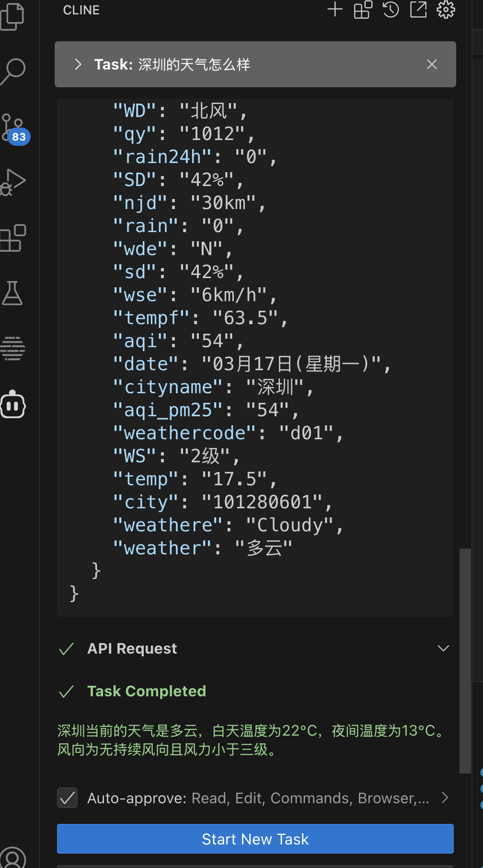
Task: Select the Cline robot icon
Action: [x=13, y=405]
